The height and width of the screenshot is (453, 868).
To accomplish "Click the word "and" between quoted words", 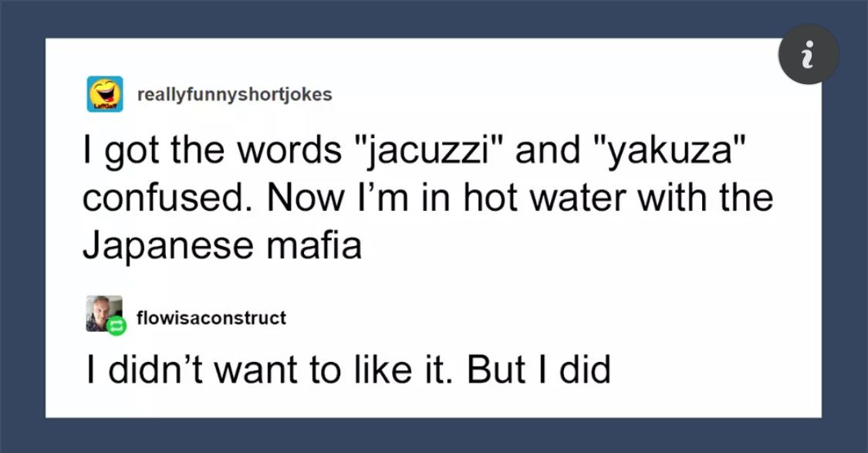I will [x=547, y=150].
